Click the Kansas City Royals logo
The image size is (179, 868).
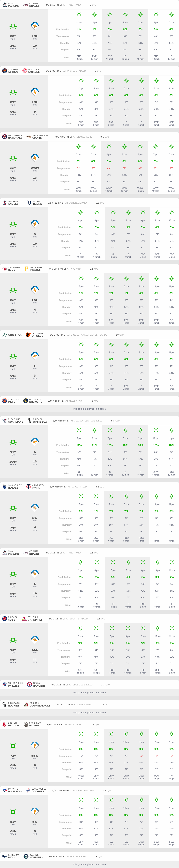(x=4, y=487)
